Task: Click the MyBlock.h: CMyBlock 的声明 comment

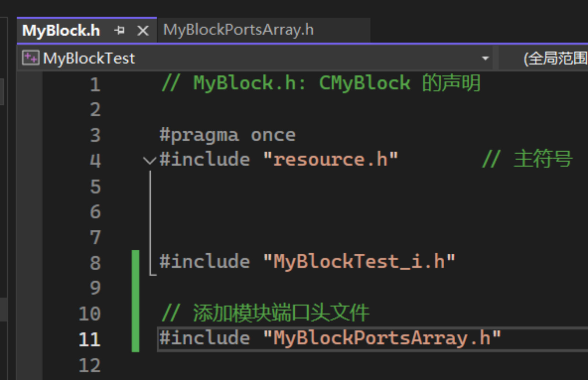Action: (x=320, y=83)
